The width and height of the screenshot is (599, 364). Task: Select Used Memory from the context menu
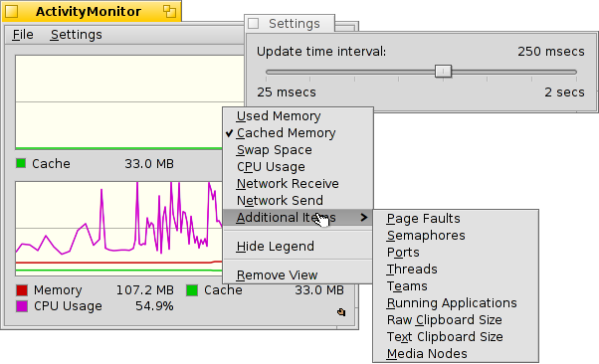tap(298, 116)
